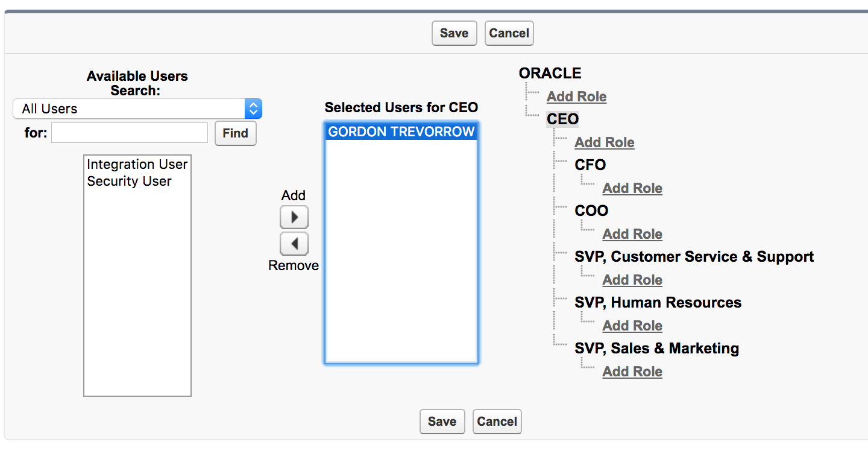The image size is (868, 468).
Task: Open the All Users search dropdown
Action: 137,109
